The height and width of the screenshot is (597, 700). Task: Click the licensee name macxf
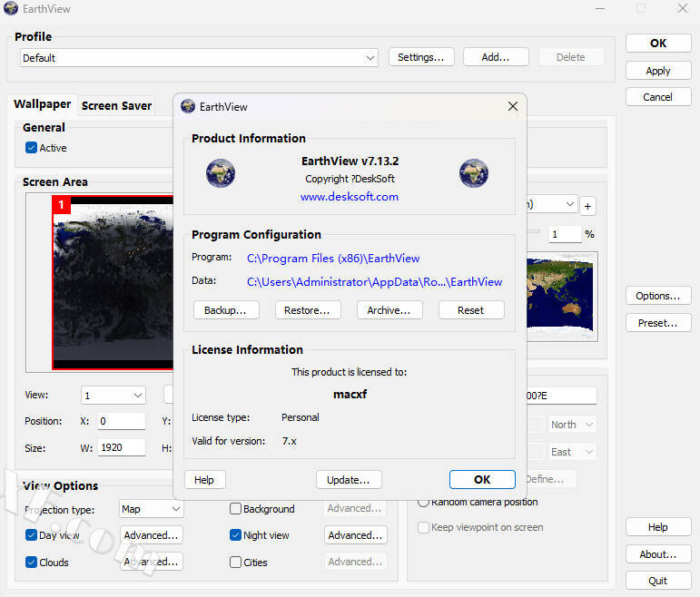click(x=350, y=395)
